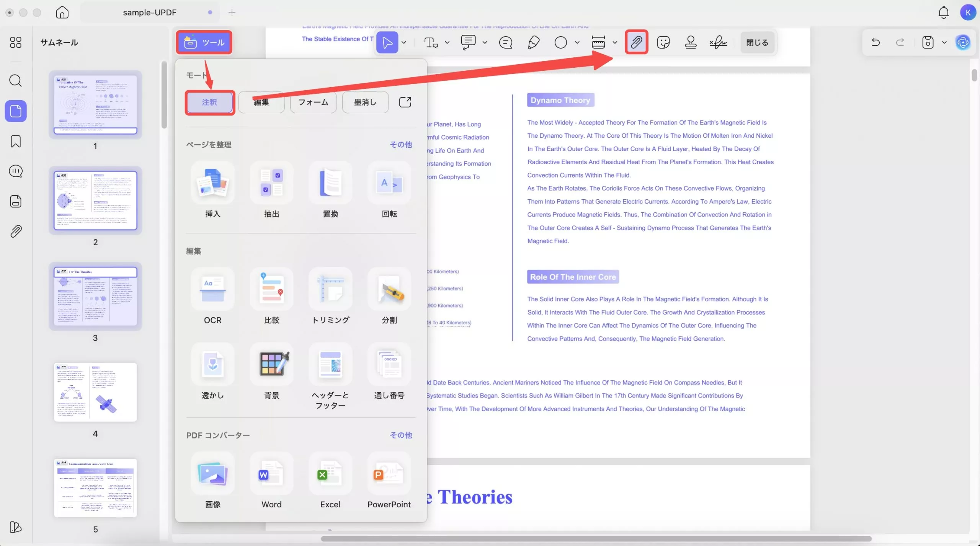
Task: Choose the pencil drawing tool
Action: 533,42
